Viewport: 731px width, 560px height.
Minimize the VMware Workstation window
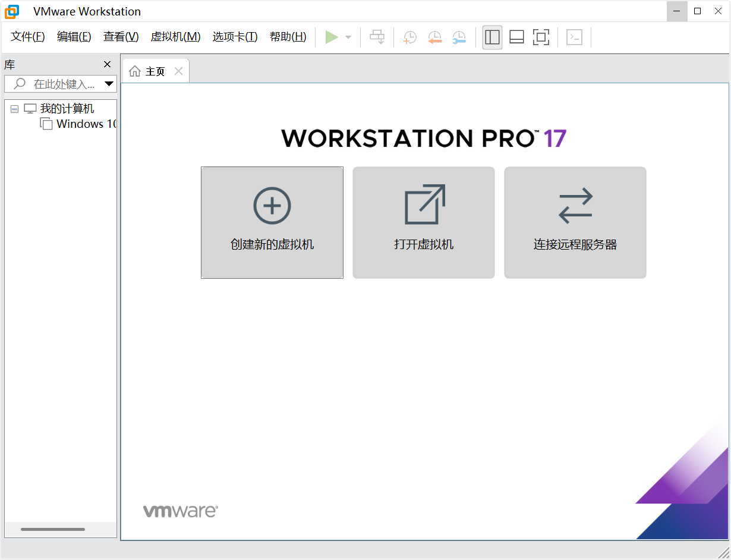click(x=677, y=11)
